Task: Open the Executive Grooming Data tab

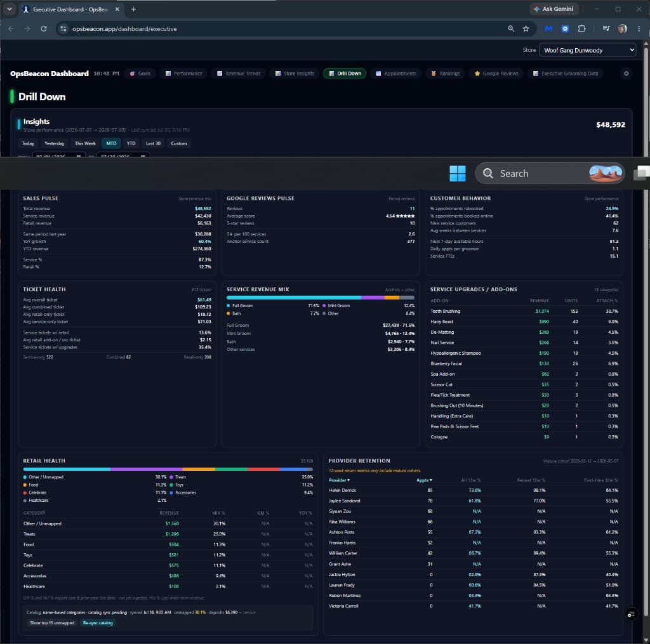Action: [566, 74]
